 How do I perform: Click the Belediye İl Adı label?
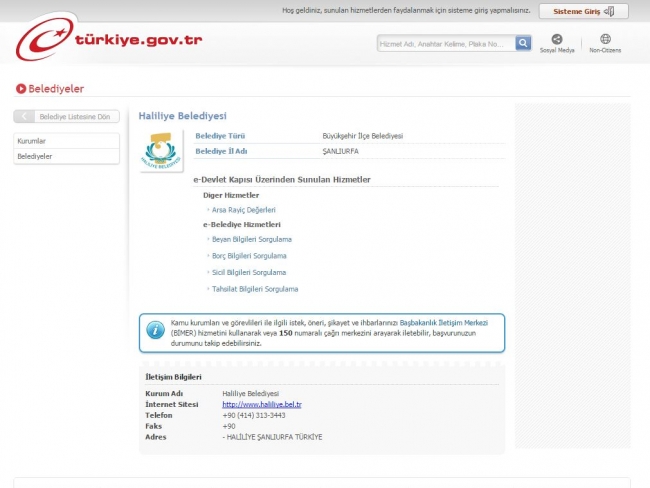221,151
